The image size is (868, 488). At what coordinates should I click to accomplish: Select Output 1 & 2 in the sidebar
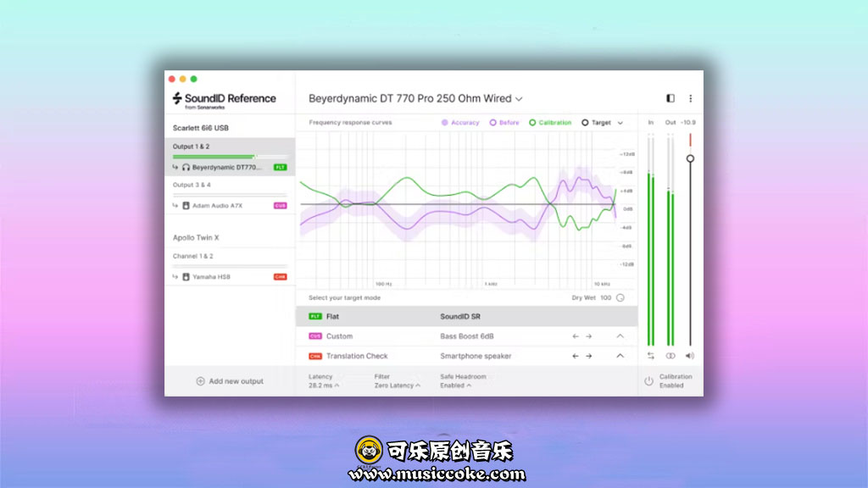pyautogui.click(x=191, y=147)
